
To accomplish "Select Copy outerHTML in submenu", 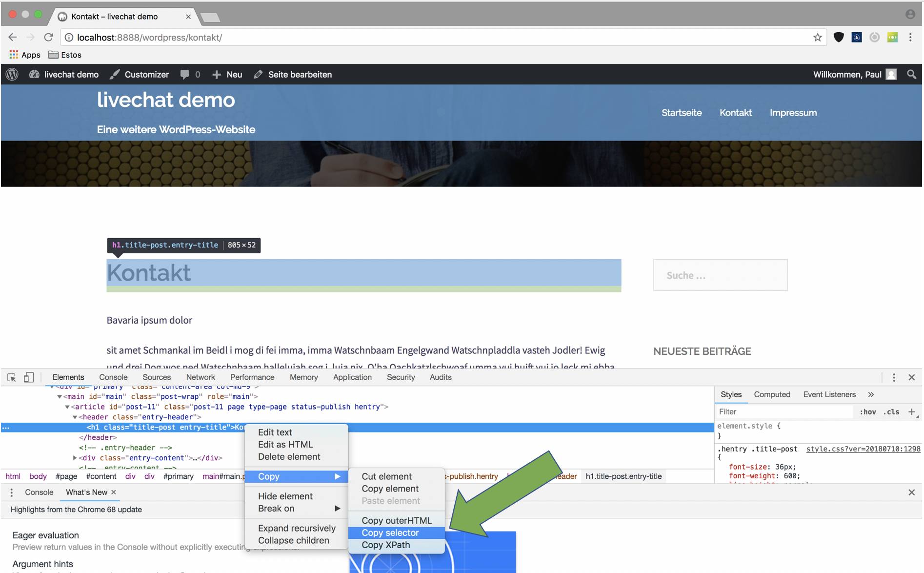I will tap(397, 521).
